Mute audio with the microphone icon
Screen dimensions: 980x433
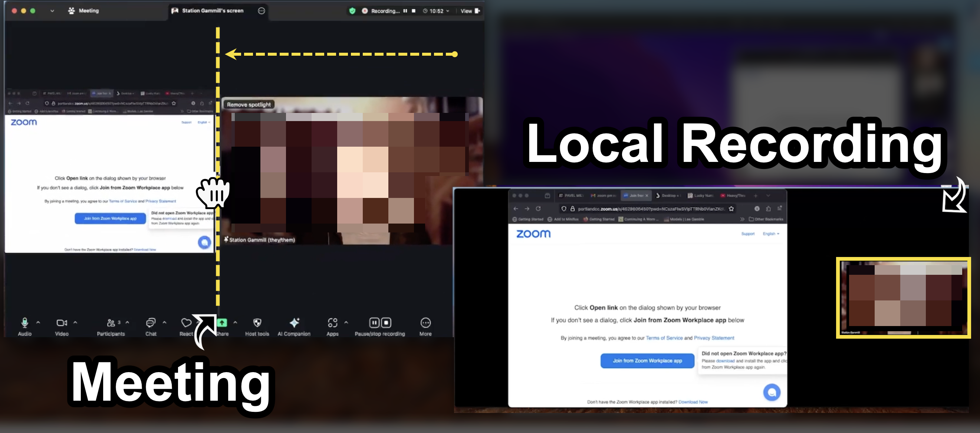(24, 323)
